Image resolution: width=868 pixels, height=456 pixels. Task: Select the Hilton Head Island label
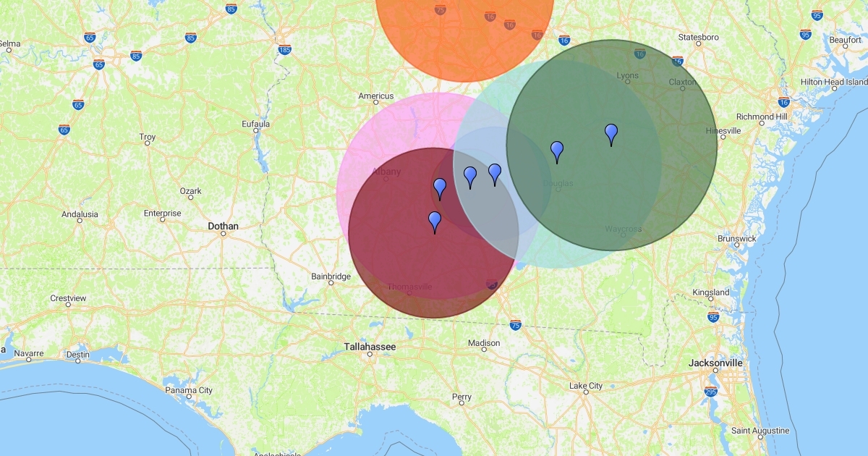[833, 82]
